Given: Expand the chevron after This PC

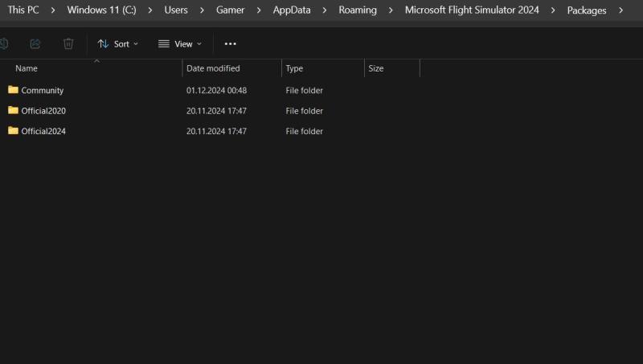Looking at the screenshot, I should click(x=53, y=10).
